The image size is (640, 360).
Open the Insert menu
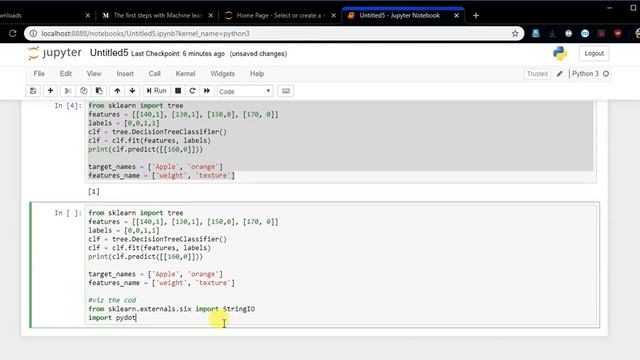pos(125,74)
